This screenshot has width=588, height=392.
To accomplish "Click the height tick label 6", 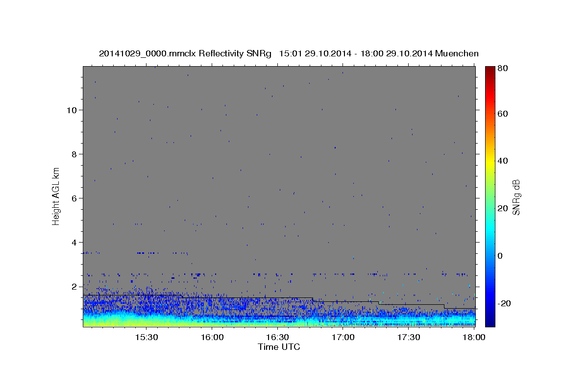I will pyautogui.click(x=74, y=198).
